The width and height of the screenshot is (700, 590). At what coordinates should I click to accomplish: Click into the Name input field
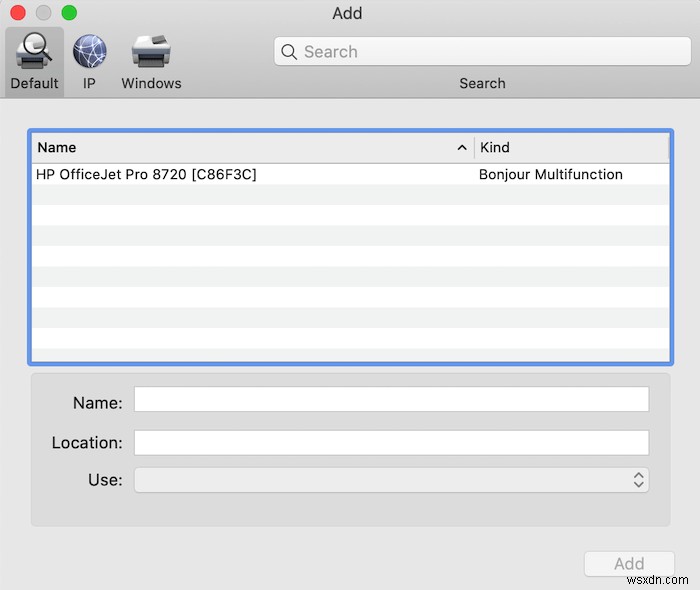tap(391, 399)
